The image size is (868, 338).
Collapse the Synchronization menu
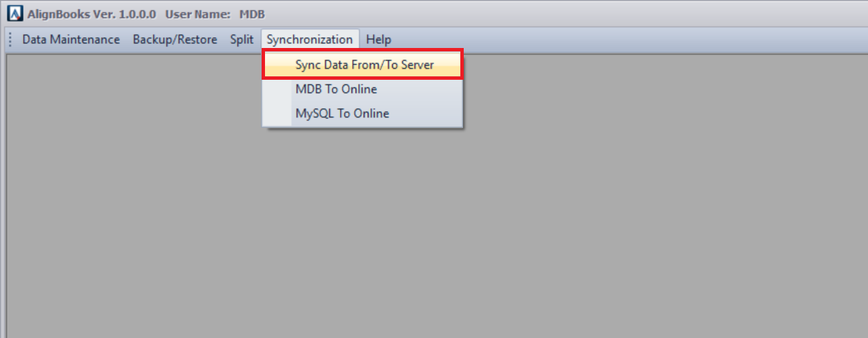pos(310,39)
